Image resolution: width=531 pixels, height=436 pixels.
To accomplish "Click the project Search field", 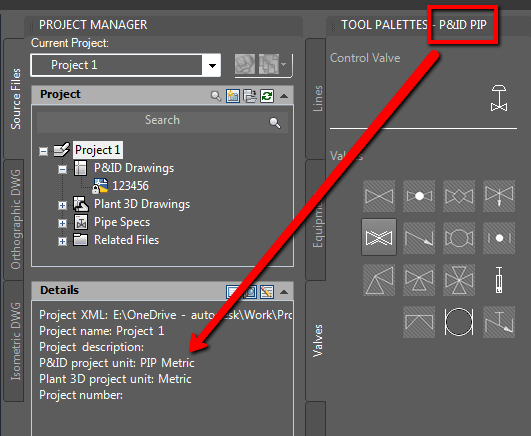I will (x=162, y=121).
